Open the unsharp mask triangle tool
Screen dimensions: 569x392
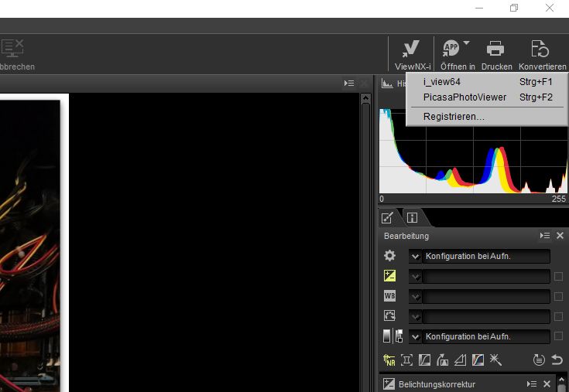[x=460, y=360]
